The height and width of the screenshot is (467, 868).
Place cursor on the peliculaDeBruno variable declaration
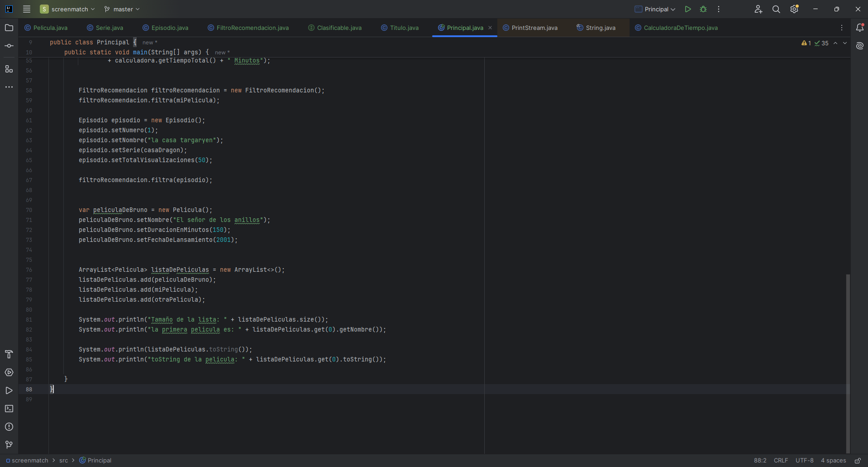120,210
